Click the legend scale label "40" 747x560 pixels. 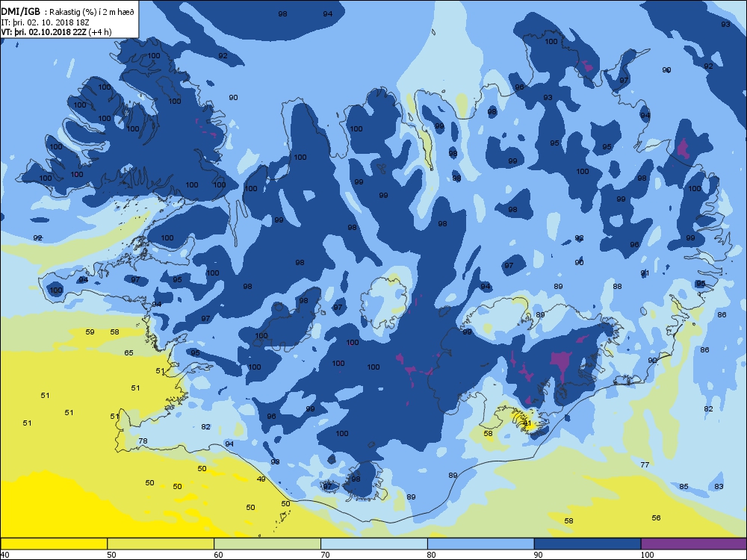pos(5,555)
